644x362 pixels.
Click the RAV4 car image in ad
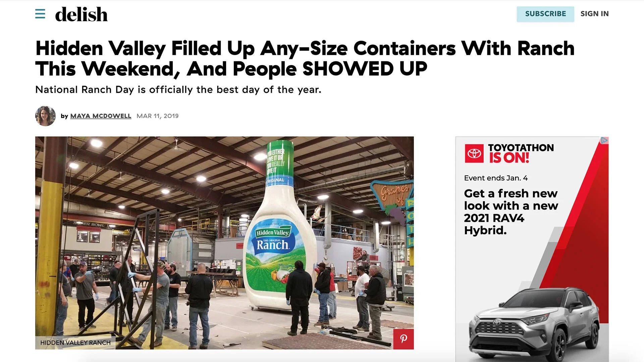[x=535, y=323]
